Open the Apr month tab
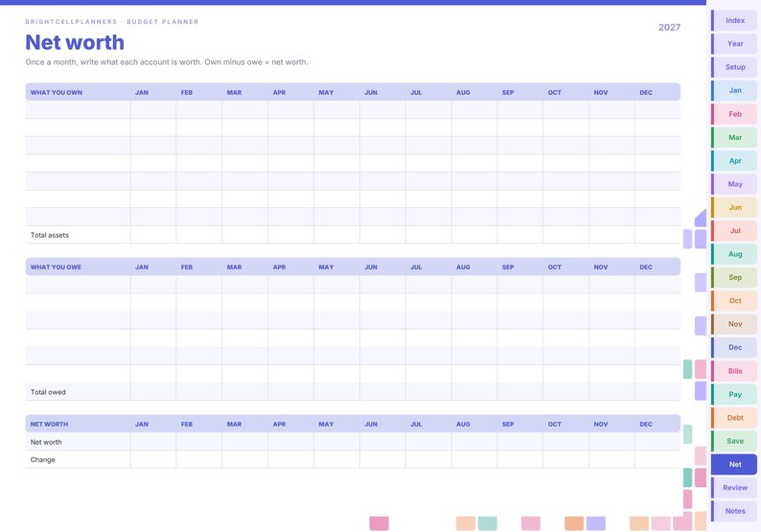The height and width of the screenshot is (532, 761). tap(734, 161)
